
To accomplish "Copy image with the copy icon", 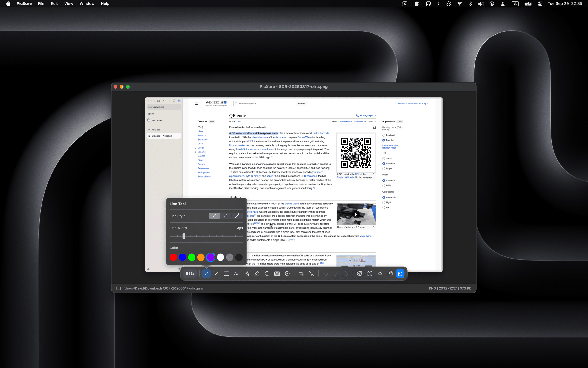I will coord(390,273).
